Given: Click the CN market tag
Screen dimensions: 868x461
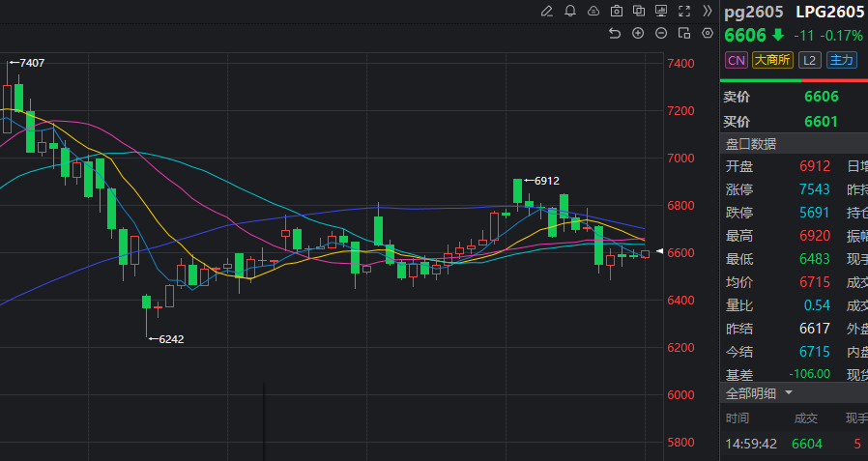Looking at the screenshot, I should pos(737,60).
